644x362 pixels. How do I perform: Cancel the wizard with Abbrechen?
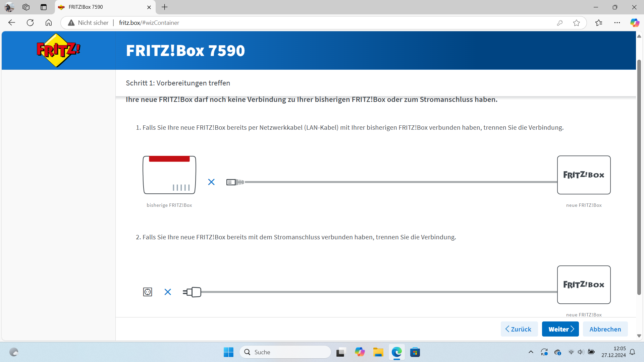(x=605, y=329)
